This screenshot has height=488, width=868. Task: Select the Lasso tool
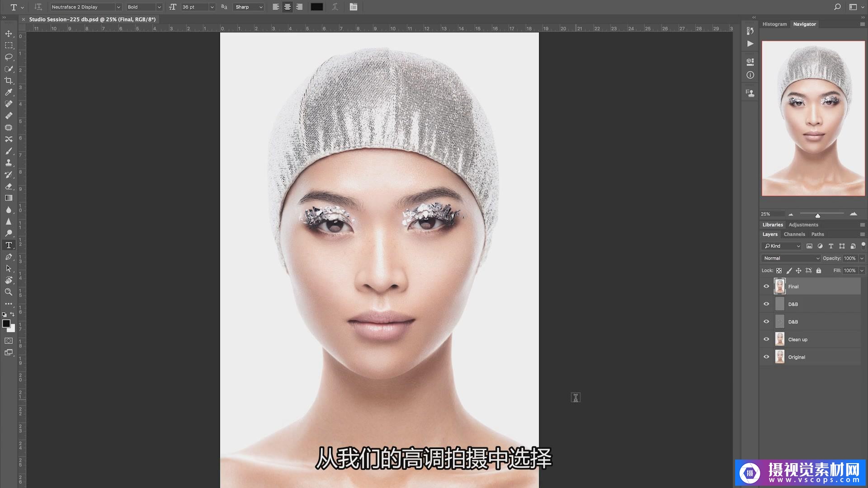(9, 57)
